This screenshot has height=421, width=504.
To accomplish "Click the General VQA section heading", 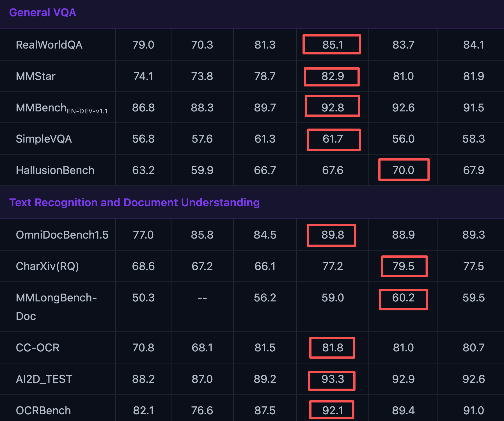I will pos(43,13).
